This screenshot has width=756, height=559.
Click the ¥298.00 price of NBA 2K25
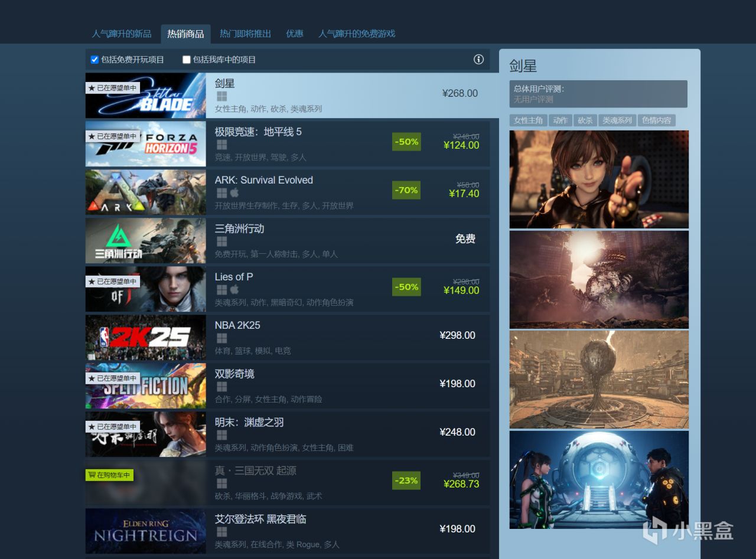(458, 335)
